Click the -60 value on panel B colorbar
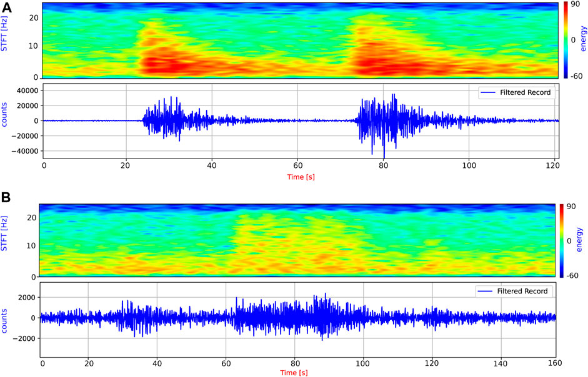588x377 pixels. pos(572,275)
